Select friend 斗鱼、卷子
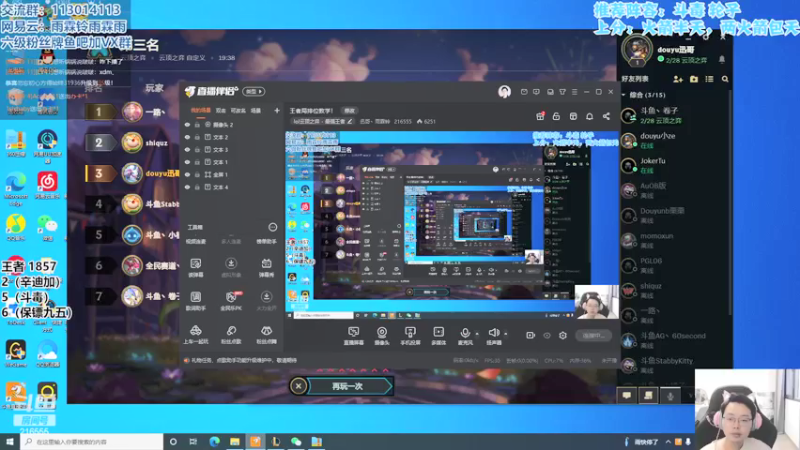 tap(674, 115)
